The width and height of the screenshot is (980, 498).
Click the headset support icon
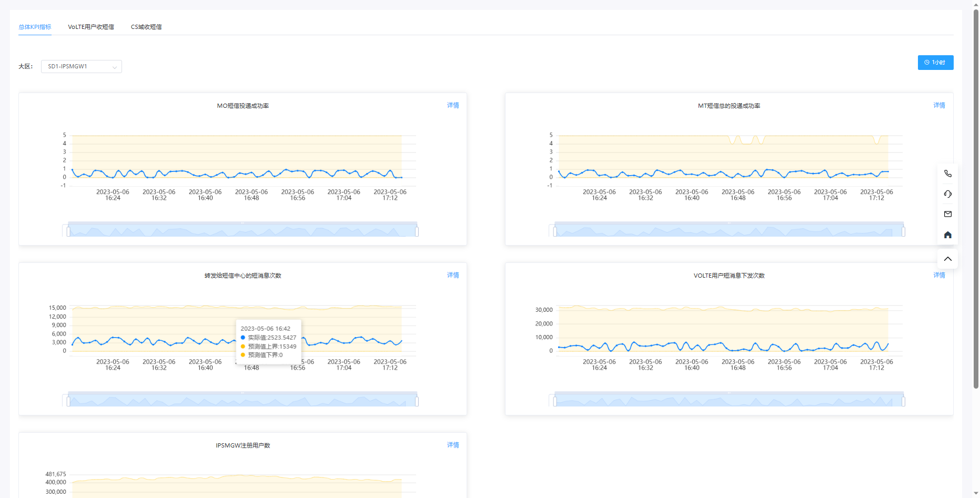click(947, 194)
